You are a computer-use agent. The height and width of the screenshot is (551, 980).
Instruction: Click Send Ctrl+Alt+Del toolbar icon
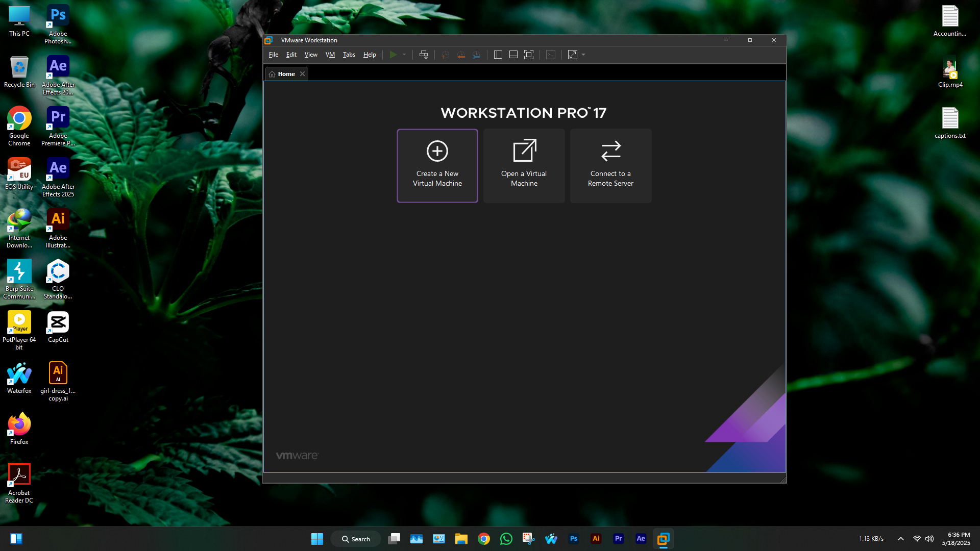point(423,55)
